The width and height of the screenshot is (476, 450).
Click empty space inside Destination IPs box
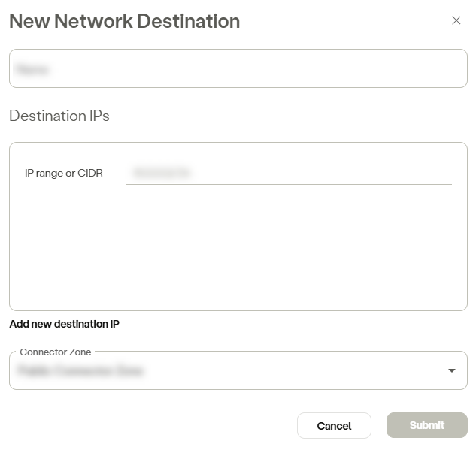pyautogui.click(x=238, y=247)
